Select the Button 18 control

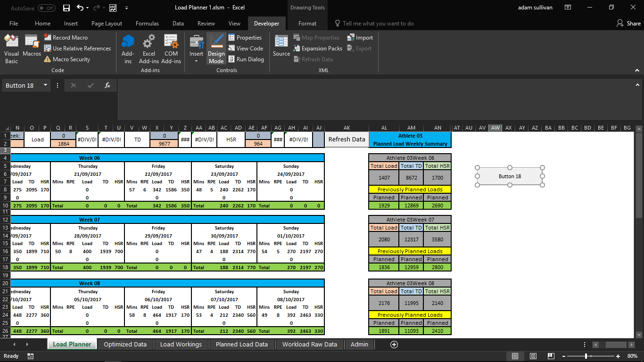(x=510, y=176)
